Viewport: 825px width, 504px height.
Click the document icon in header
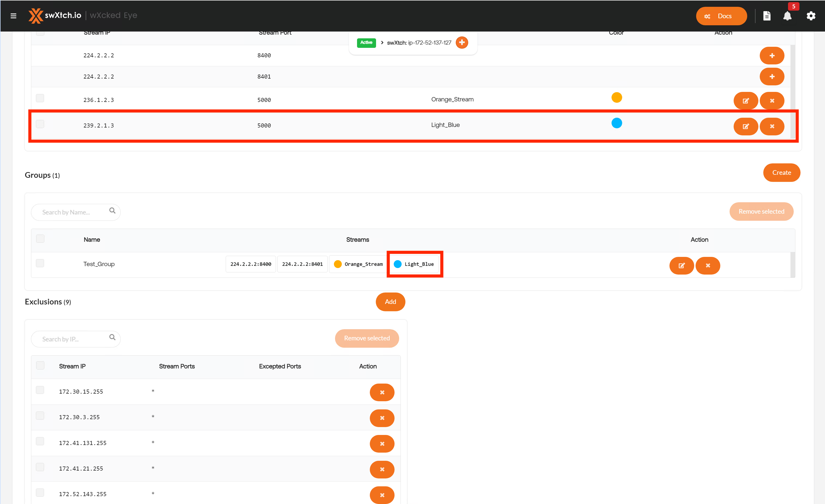click(767, 16)
